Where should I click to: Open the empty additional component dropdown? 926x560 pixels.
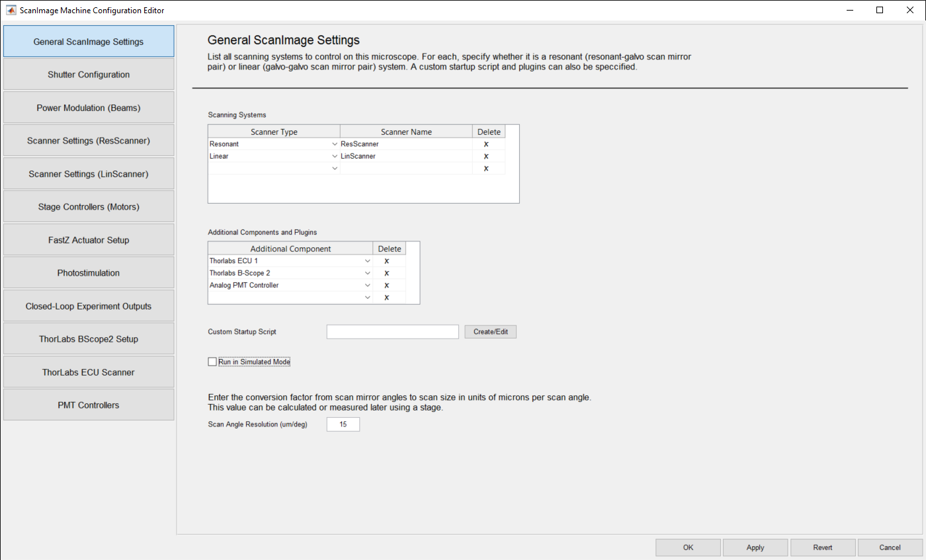point(368,297)
